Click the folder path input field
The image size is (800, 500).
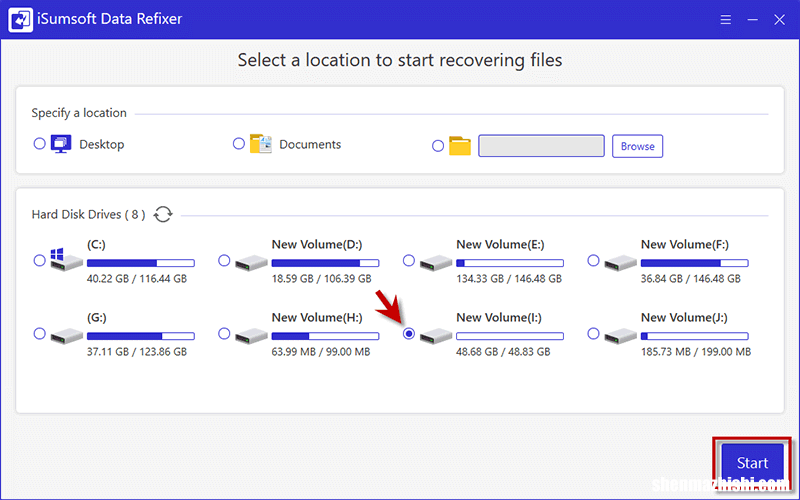541,146
